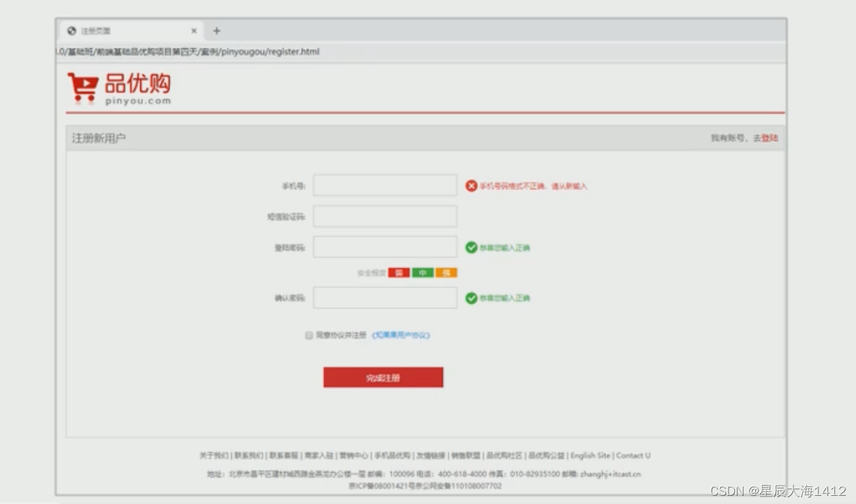Click the pinyou.com text under the logo
Screen dimensions: 856x504
click(x=138, y=101)
